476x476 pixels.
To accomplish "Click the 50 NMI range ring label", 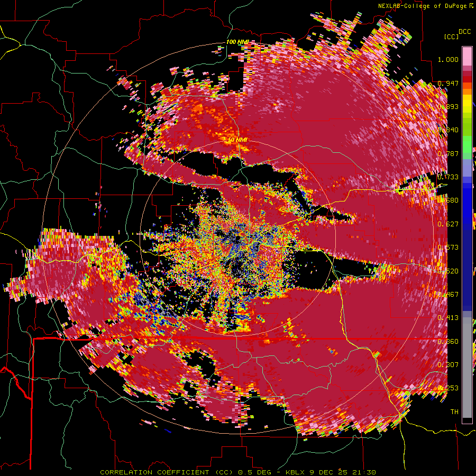I will (x=237, y=140).
